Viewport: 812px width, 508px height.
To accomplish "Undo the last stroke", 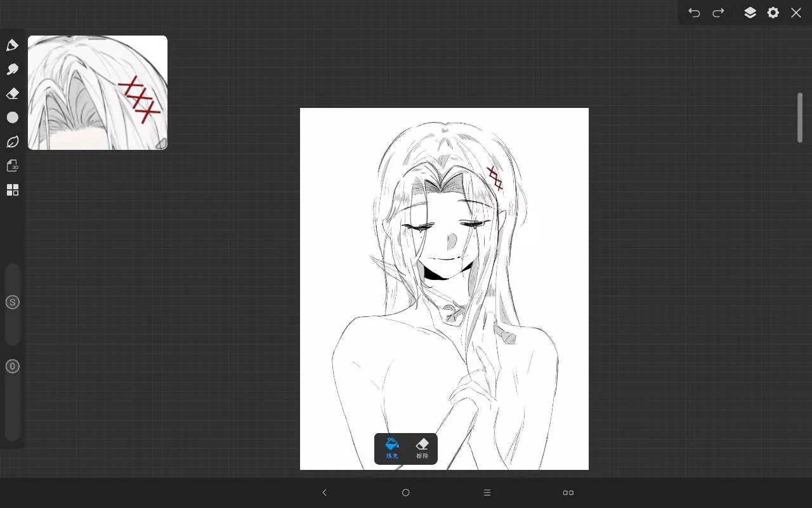I will pyautogui.click(x=694, y=13).
